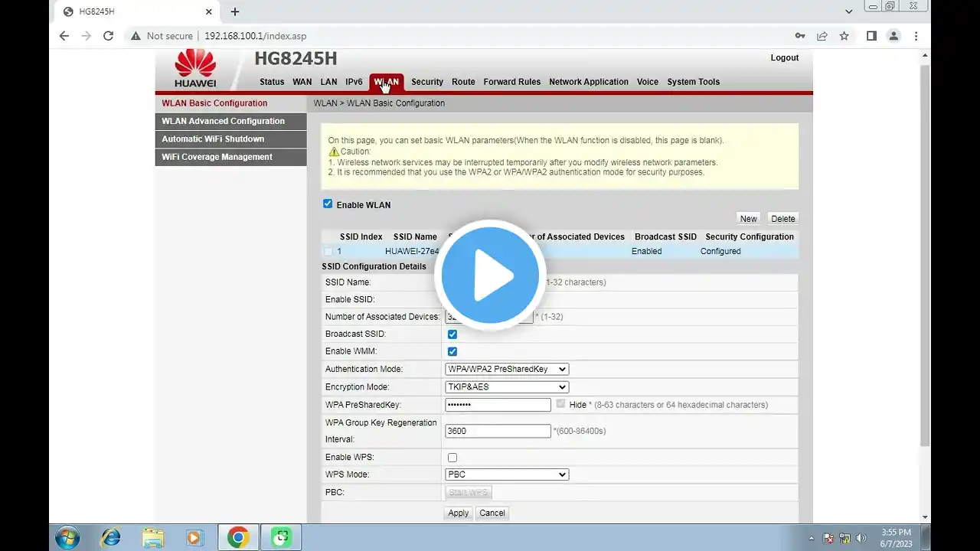Click the Huawei logo
The image size is (980, 551).
coord(195,69)
